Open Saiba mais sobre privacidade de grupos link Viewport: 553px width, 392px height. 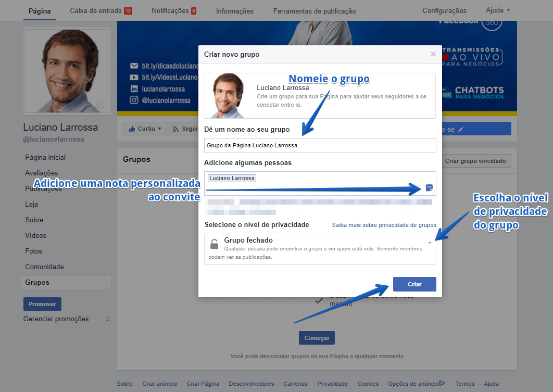click(384, 225)
